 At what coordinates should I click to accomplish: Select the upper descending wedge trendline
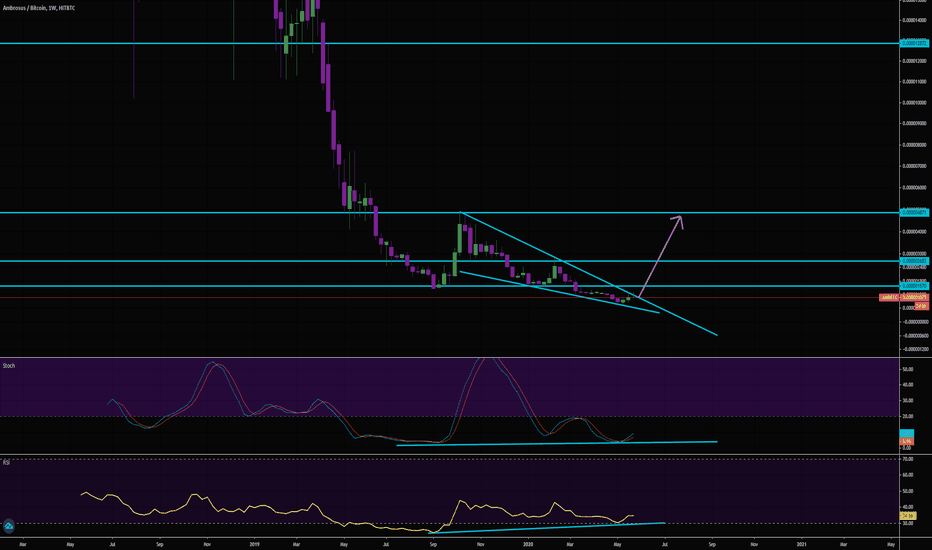588,274
